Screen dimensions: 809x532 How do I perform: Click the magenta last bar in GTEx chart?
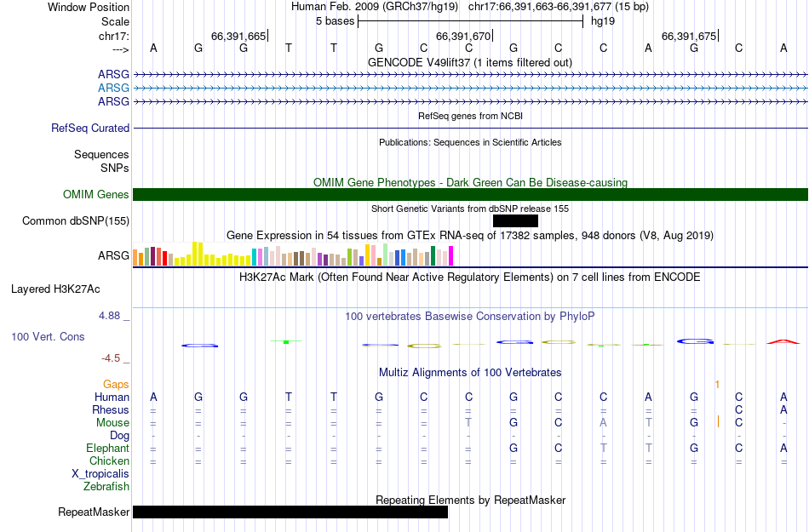(x=451, y=256)
